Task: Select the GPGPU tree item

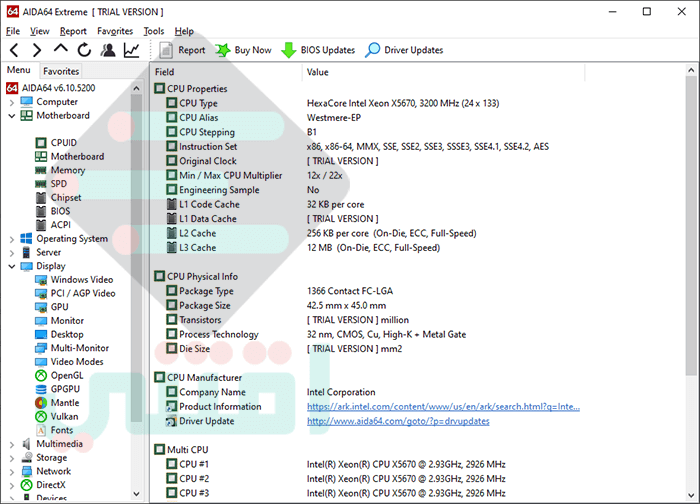Action: (x=58, y=389)
